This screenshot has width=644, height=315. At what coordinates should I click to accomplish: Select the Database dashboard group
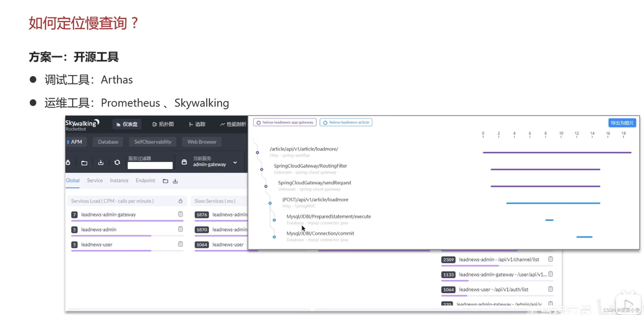108,142
